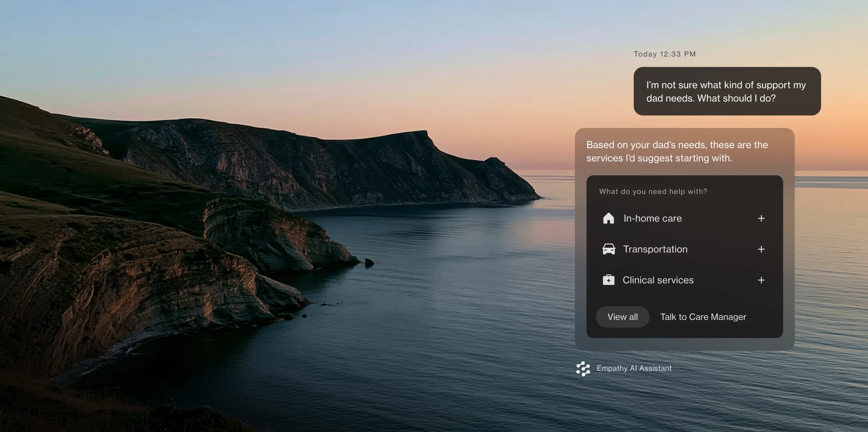This screenshot has width=868, height=432.
Task: Click the "What do you need help with?" heading
Action: pos(653,191)
